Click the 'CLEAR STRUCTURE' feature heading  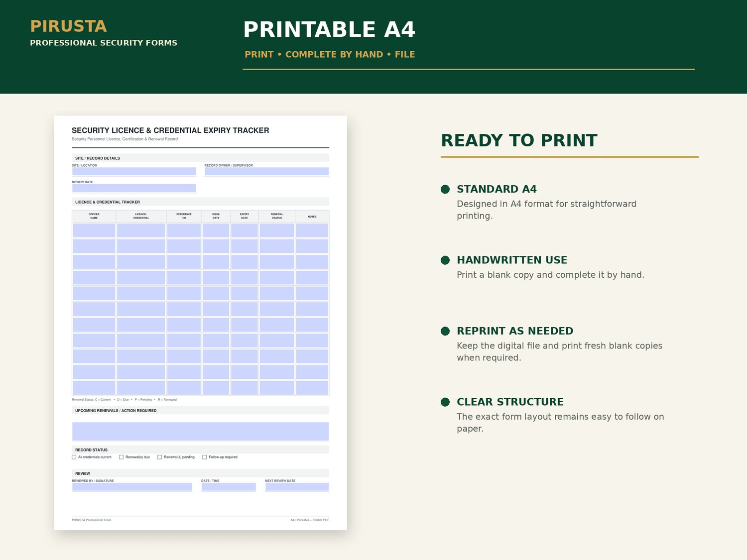coord(510,402)
